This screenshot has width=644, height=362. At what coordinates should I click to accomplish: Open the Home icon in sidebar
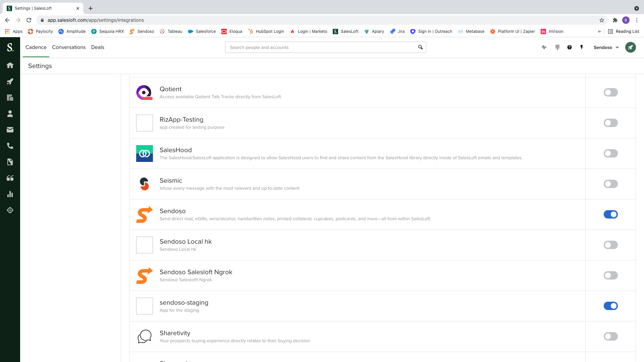(10, 65)
